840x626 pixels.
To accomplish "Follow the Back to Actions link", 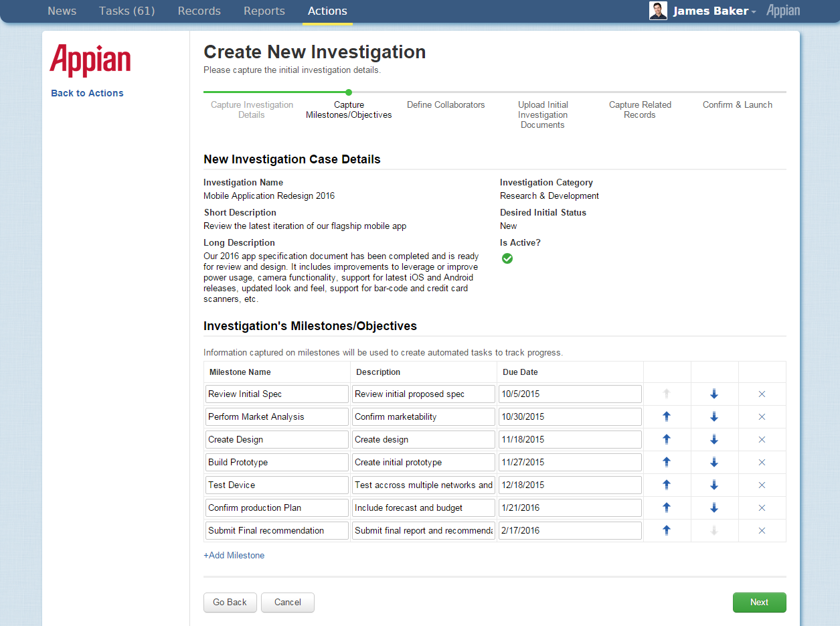I will pyautogui.click(x=87, y=93).
